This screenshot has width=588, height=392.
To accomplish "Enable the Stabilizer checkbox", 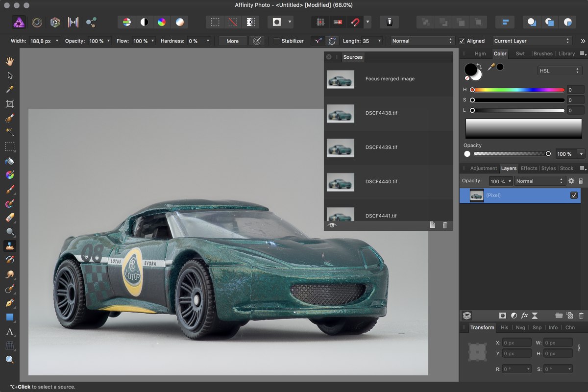I will click(276, 41).
